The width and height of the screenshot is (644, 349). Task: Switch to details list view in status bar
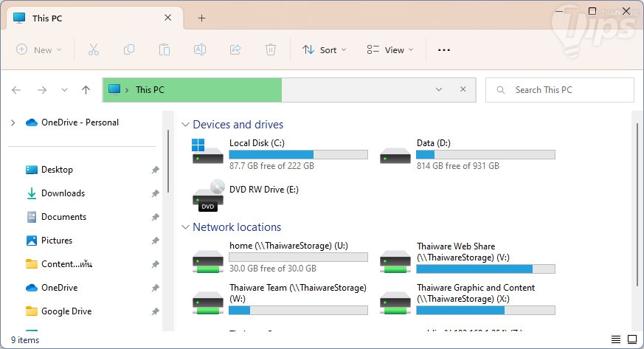[616, 340]
